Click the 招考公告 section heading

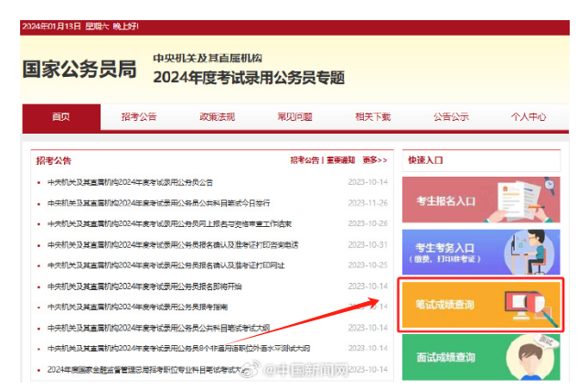(54, 161)
